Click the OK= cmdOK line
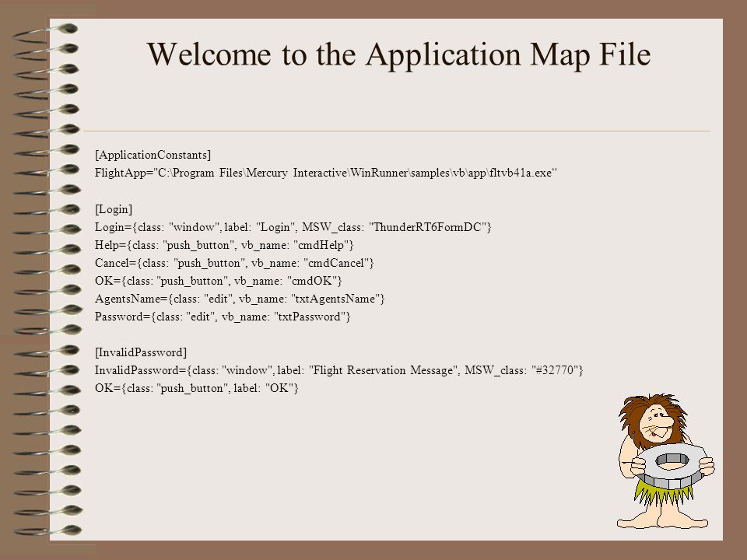The width and height of the screenshot is (747, 560). [219, 282]
